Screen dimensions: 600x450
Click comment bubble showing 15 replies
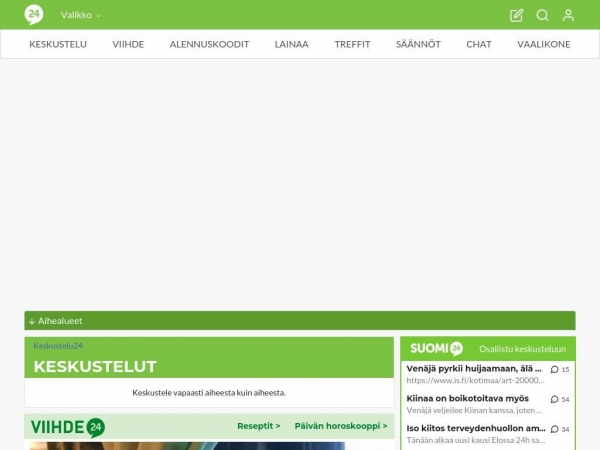(x=560, y=369)
